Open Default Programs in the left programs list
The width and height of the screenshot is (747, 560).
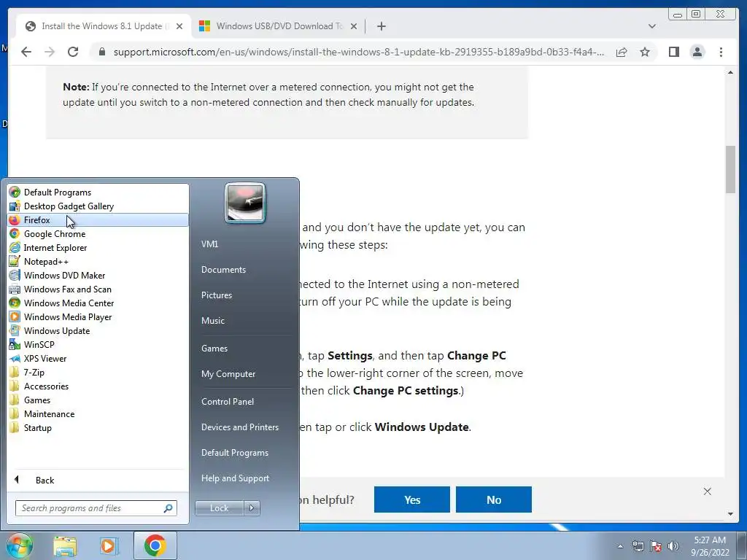(x=98, y=192)
